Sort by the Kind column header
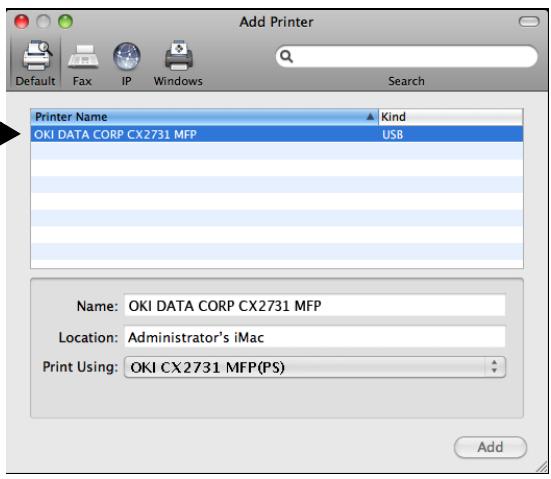The height and width of the screenshot is (479, 551). point(451,117)
